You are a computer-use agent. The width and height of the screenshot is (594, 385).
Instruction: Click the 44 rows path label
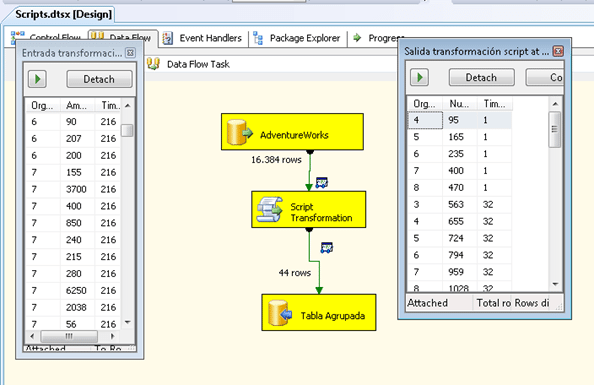coord(295,273)
